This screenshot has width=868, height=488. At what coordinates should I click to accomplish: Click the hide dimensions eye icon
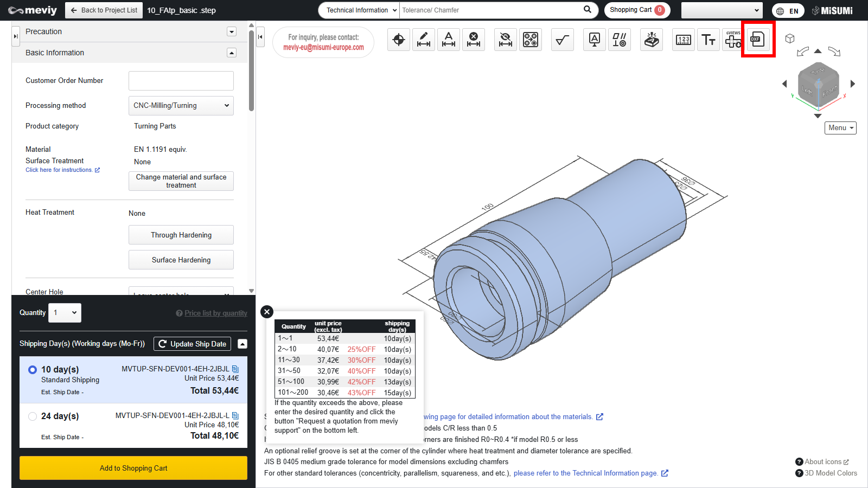click(506, 40)
